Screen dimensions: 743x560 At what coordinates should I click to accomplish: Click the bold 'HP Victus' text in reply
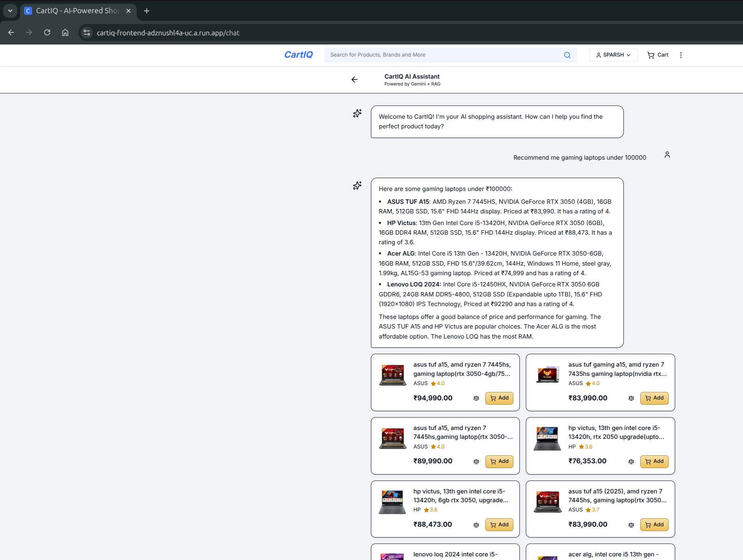coord(401,223)
